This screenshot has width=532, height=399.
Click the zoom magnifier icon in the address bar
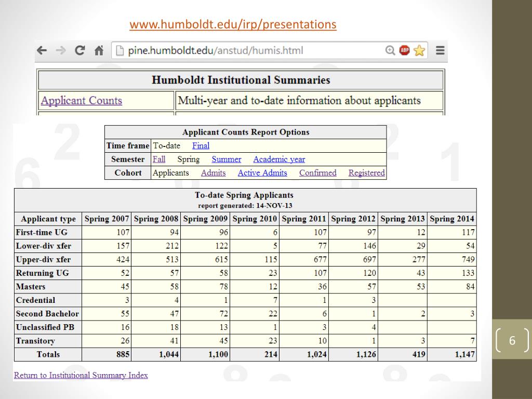pyautogui.click(x=390, y=50)
